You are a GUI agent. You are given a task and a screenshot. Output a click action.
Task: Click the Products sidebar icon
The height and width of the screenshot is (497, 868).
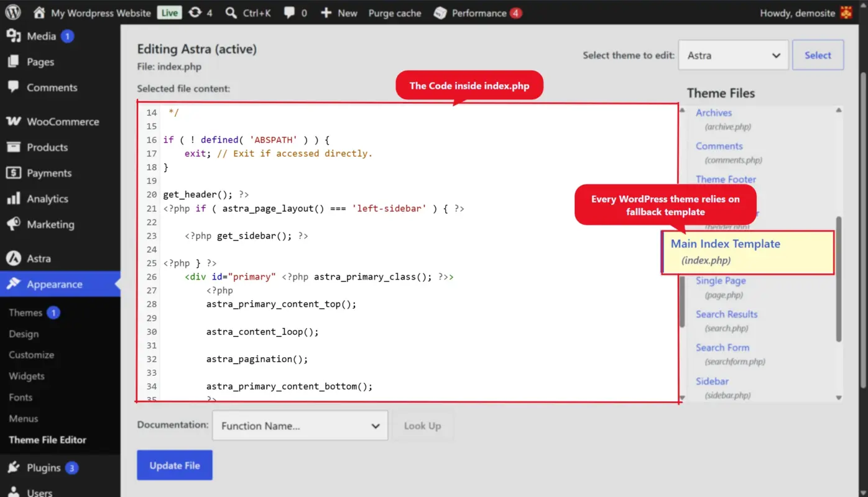13,147
